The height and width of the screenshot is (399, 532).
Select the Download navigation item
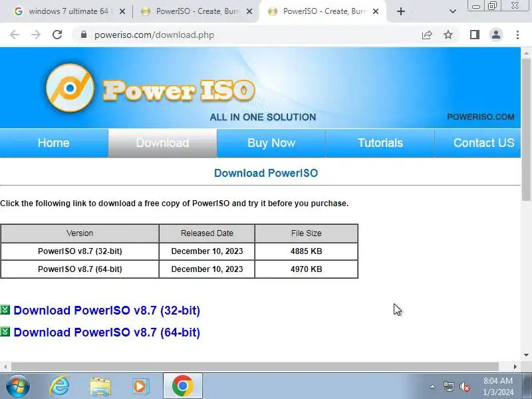click(x=162, y=143)
